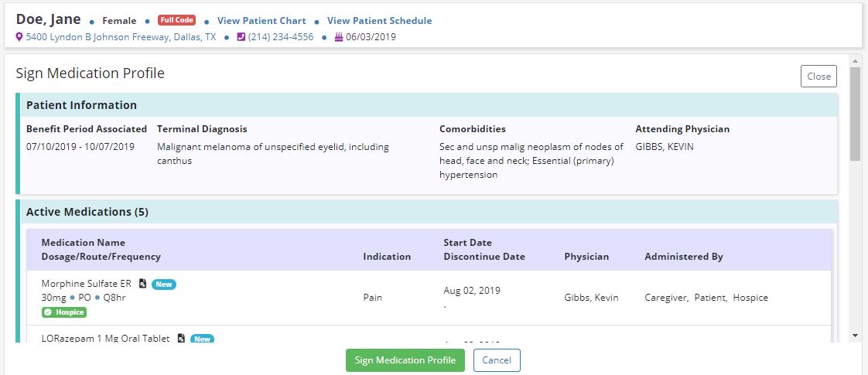This screenshot has width=868, height=375.
Task: Click the birthday cake icon by 06/03/2019
Action: [339, 37]
